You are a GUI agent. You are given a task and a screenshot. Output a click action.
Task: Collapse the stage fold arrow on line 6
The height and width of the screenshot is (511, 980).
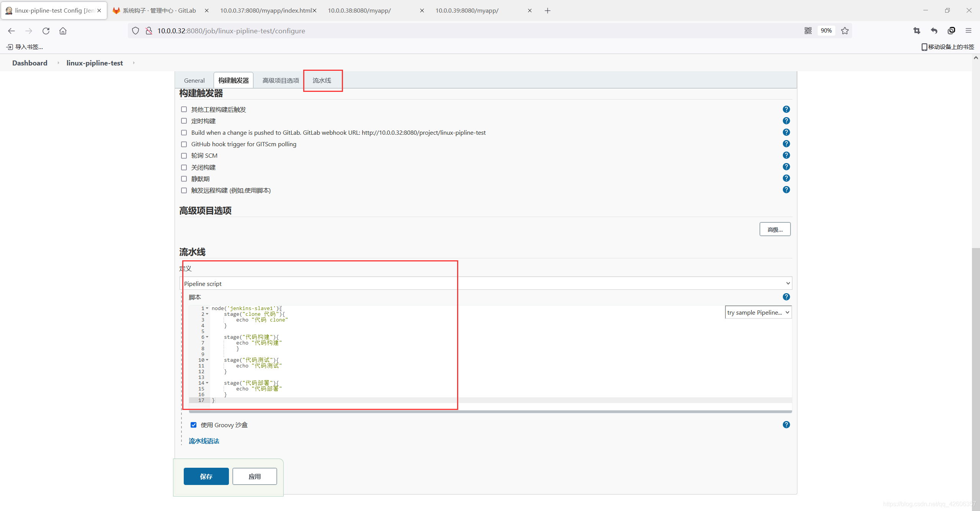pyautogui.click(x=207, y=337)
